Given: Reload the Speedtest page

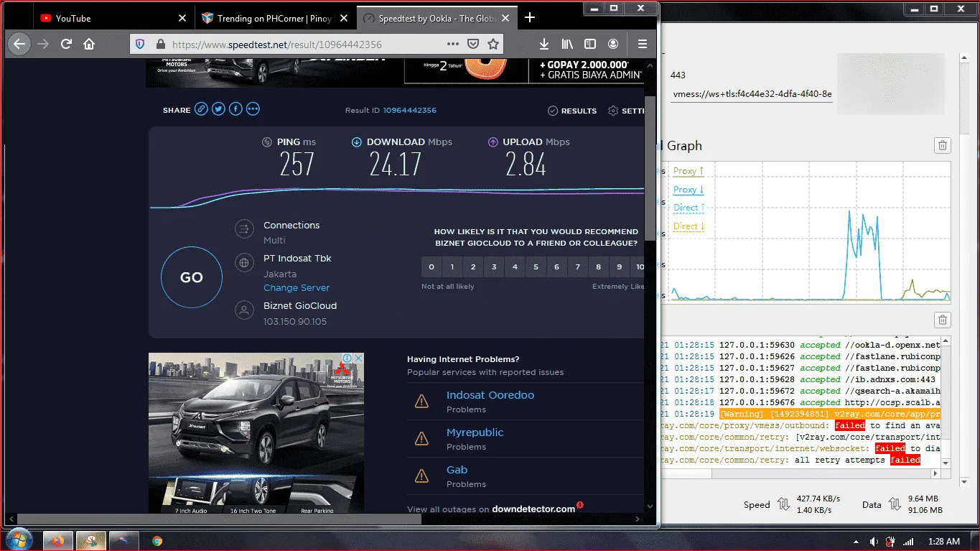Looking at the screenshot, I should coord(66,44).
